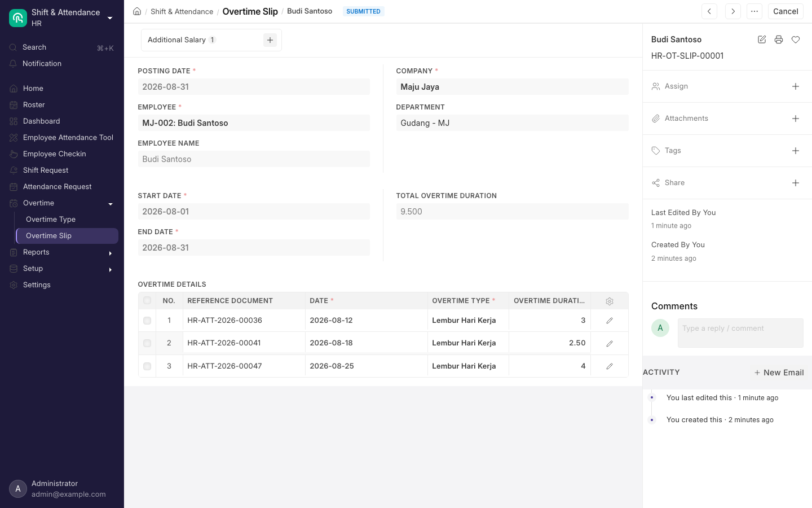Collapse the Overtime sidebar group
This screenshot has width=812, height=508.
tap(111, 204)
